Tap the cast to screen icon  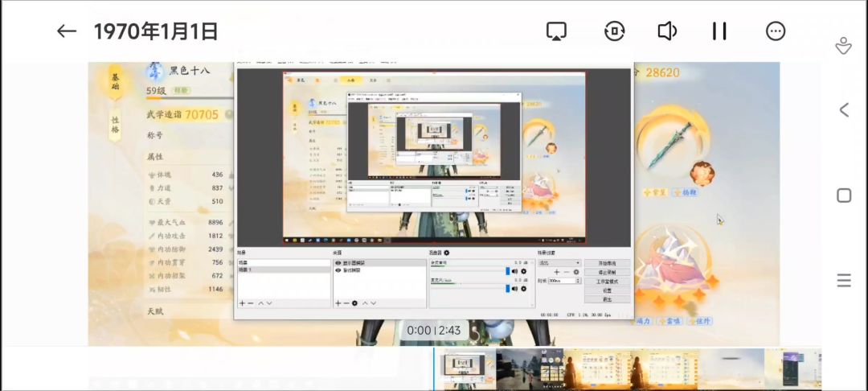(556, 31)
